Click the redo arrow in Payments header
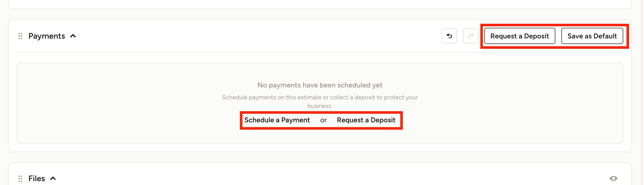 [470, 36]
